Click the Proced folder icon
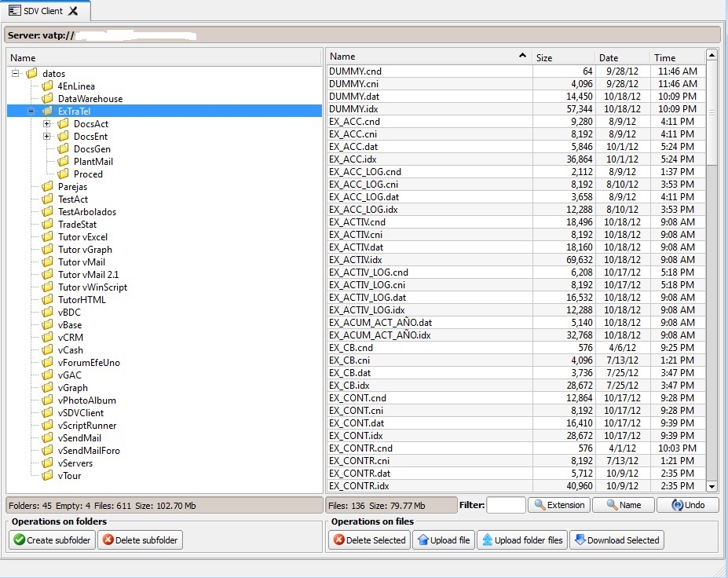 point(63,174)
